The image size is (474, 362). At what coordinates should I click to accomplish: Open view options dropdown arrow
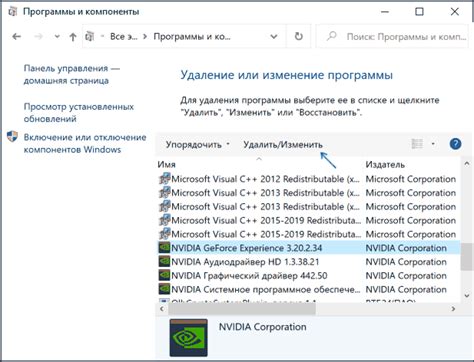point(433,144)
